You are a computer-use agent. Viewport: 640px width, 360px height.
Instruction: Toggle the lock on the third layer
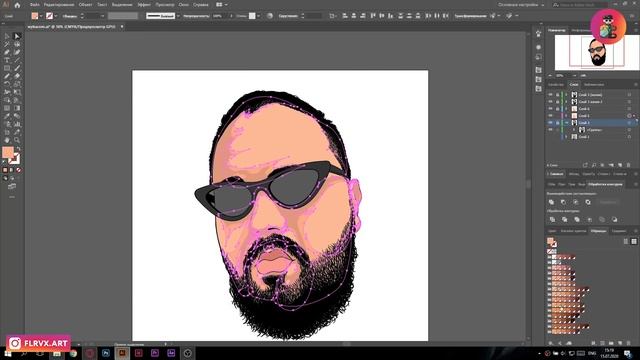pyautogui.click(x=558, y=109)
